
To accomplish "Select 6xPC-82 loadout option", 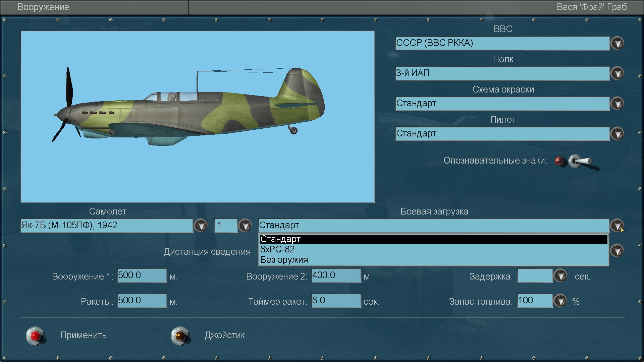I will tap(277, 249).
